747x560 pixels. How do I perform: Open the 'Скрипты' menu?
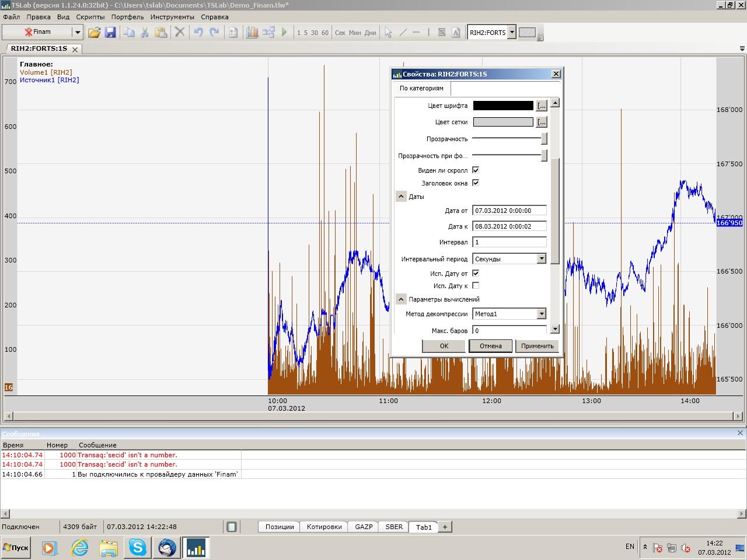coord(90,17)
